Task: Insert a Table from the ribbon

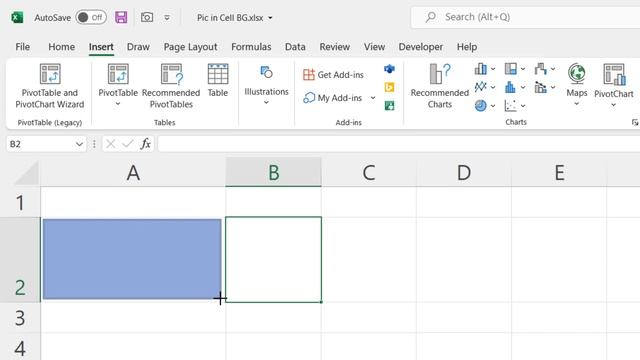Action: coord(218,81)
